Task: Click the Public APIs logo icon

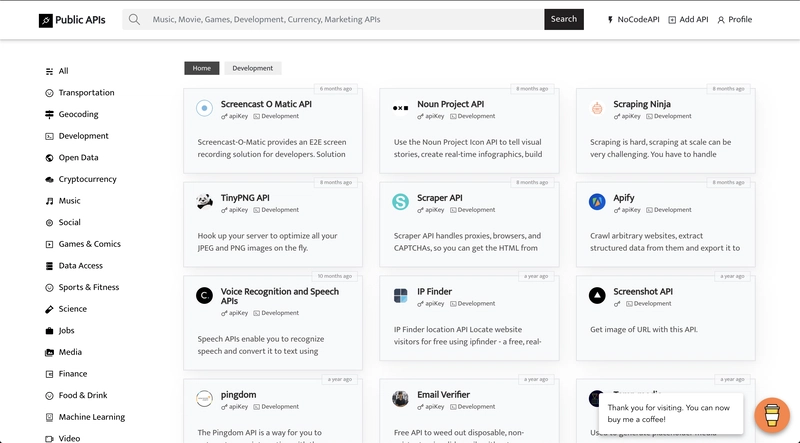Action: (x=45, y=20)
